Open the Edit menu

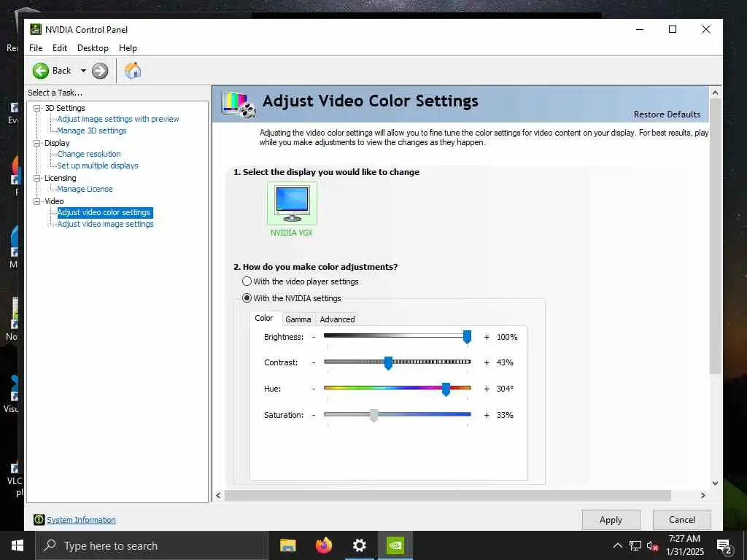click(x=60, y=48)
